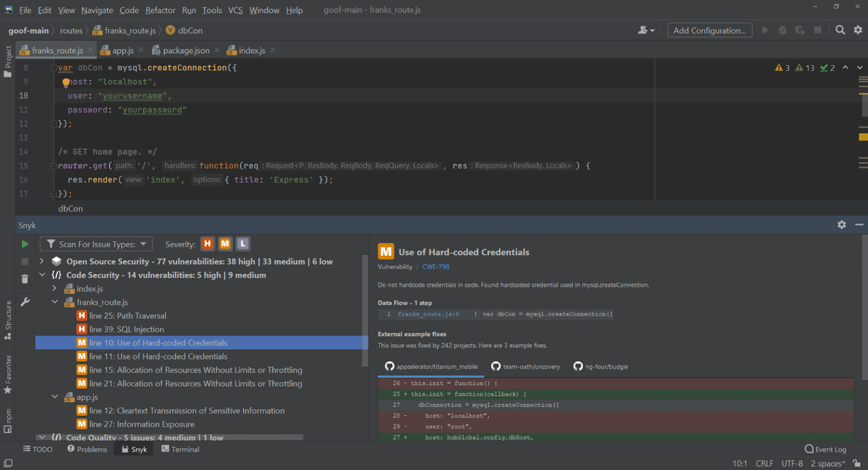Toggle the High severity filter

click(207, 243)
